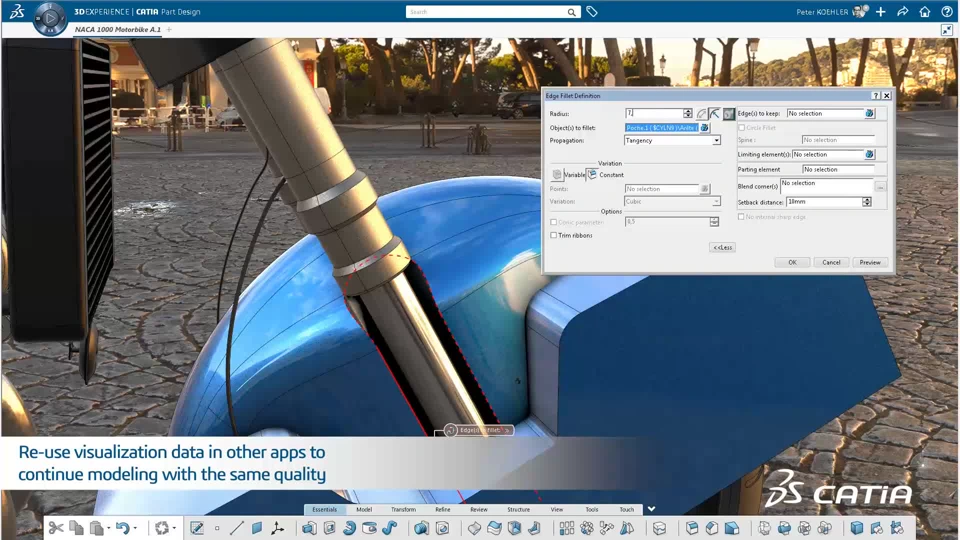The width and height of the screenshot is (960, 540).
Task: Open the Undo history dropdown arrow
Action: click(135, 528)
